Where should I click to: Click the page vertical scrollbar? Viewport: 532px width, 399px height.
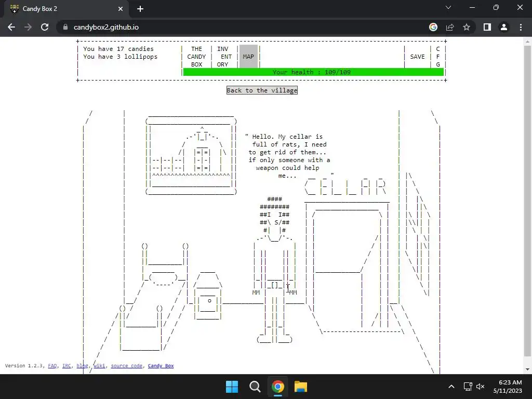[x=527, y=201]
